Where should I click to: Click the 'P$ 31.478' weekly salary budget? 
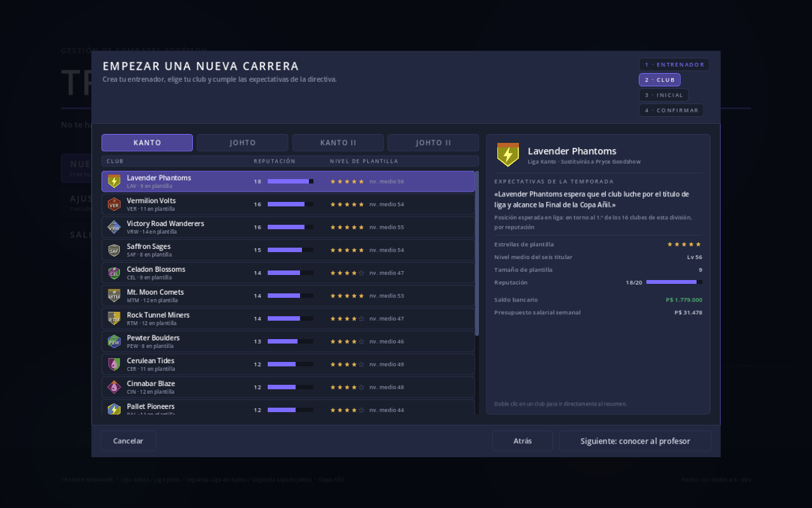[688, 312]
